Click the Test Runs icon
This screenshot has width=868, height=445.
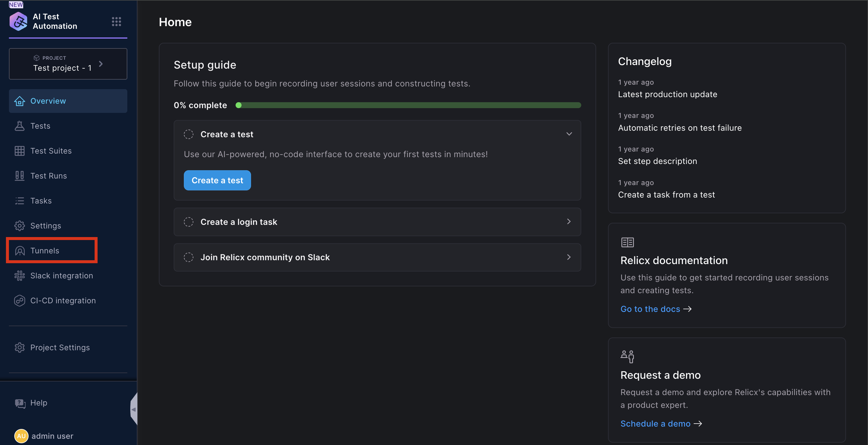20,176
